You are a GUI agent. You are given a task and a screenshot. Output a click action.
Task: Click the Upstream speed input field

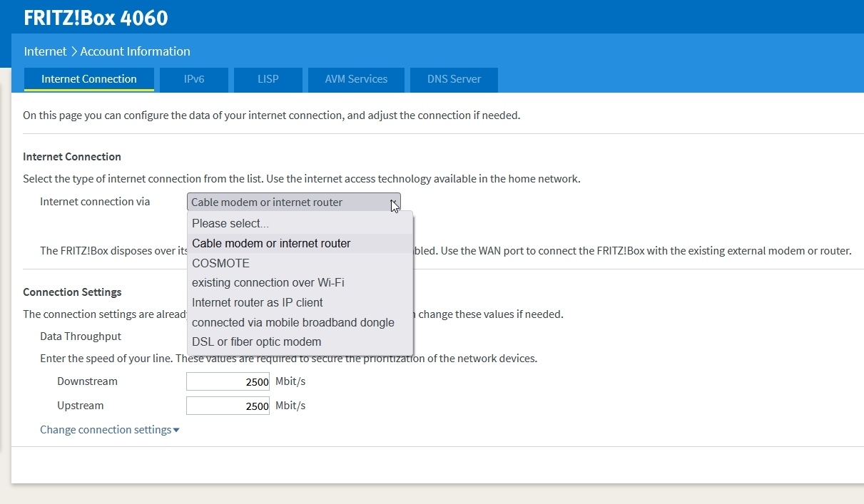pyautogui.click(x=228, y=406)
